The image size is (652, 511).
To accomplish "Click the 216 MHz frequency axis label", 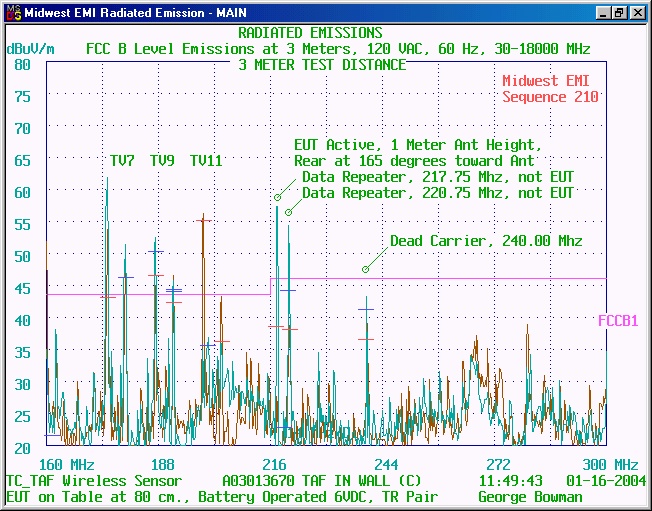I will [274, 465].
